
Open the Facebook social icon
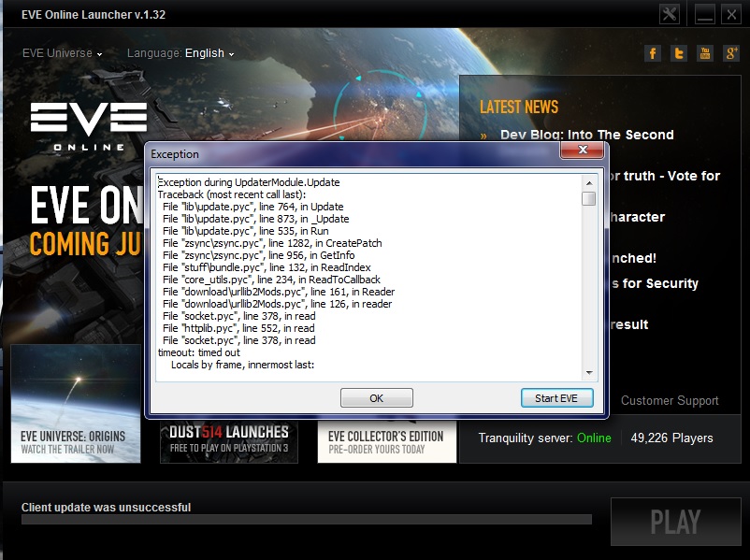coord(653,53)
